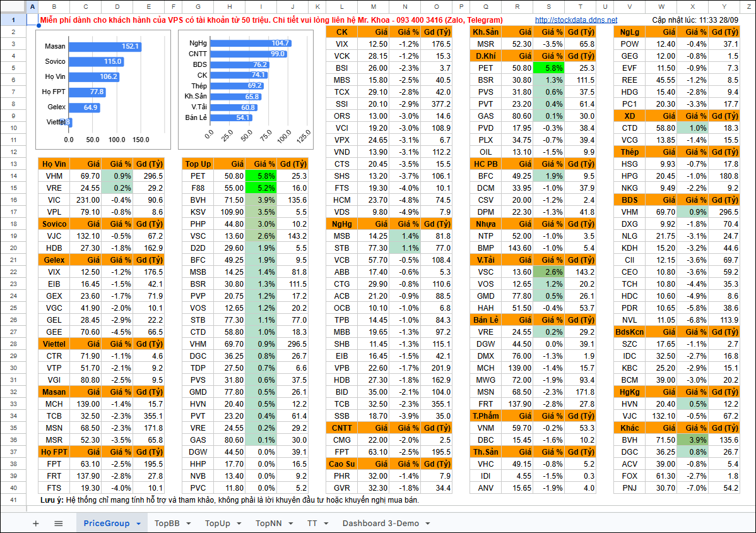
Task: Open the TopUp tab dropdown arrow
Action: pos(239,524)
